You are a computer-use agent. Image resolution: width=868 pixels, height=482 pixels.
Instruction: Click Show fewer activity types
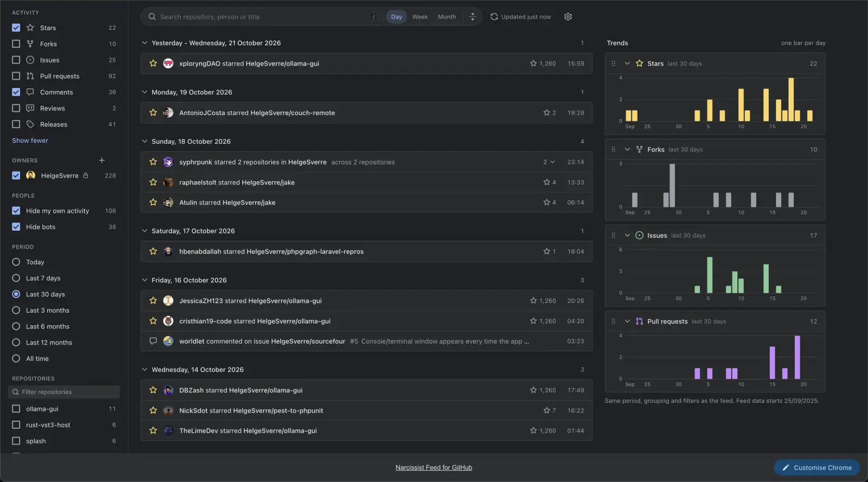point(30,141)
